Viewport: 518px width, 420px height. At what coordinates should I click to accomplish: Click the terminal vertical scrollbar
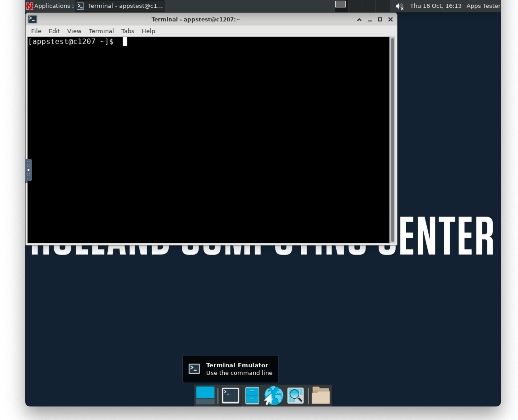[392, 140]
